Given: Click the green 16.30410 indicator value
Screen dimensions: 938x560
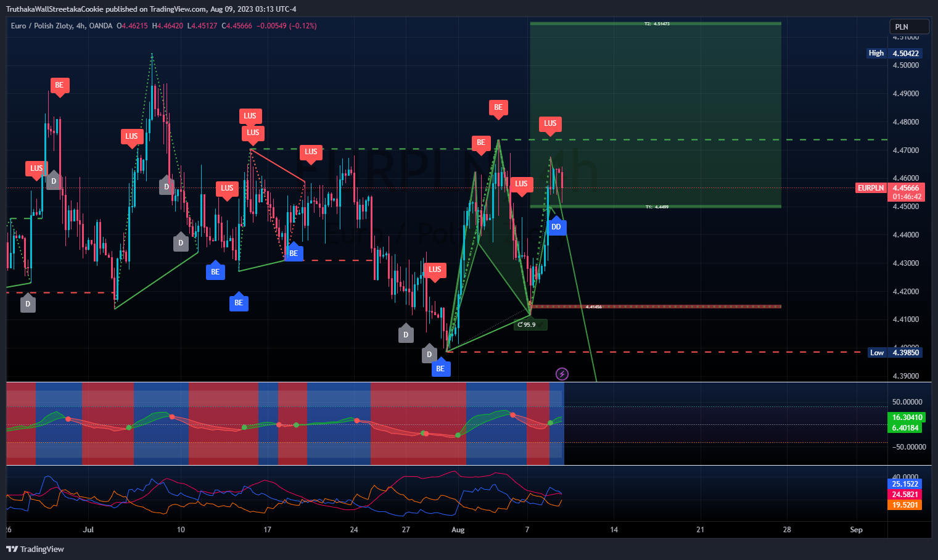Looking at the screenshot, I should click(906, 418).
